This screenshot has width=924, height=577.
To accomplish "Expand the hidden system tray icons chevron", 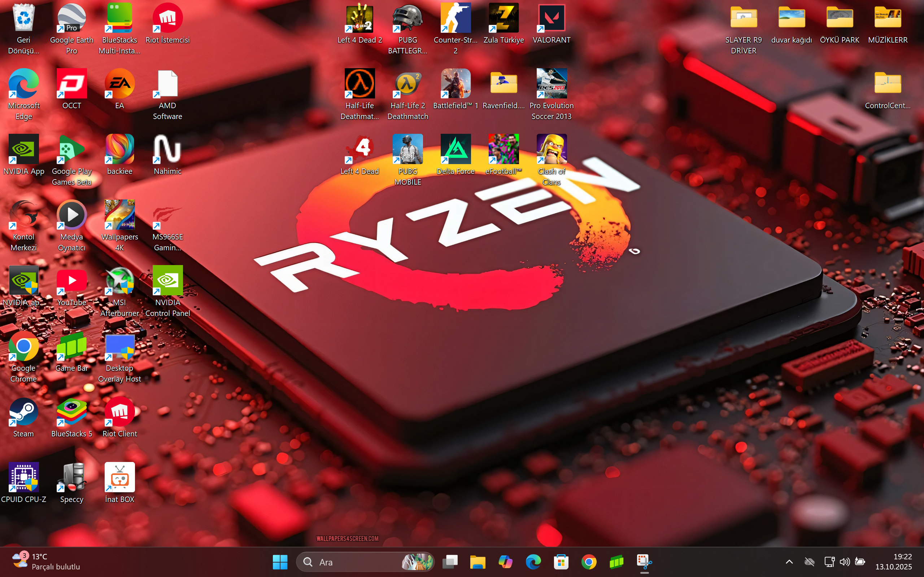I will (789, 562).
